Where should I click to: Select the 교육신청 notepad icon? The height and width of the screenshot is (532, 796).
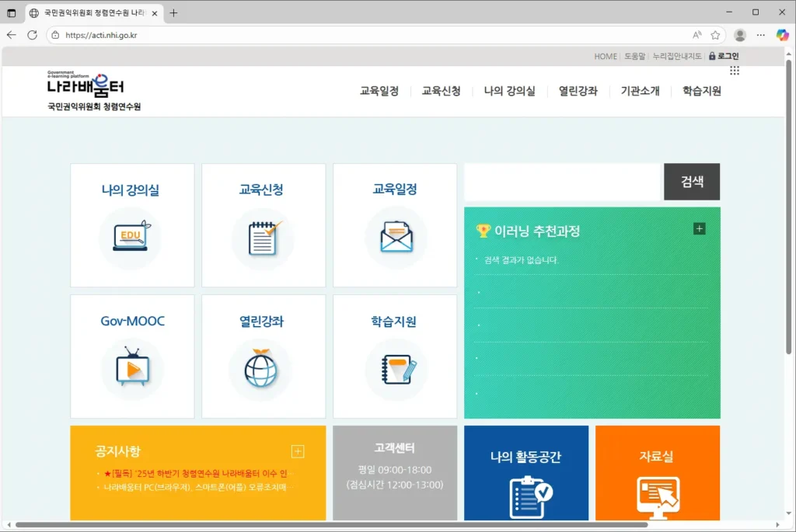tap(263, 235)
